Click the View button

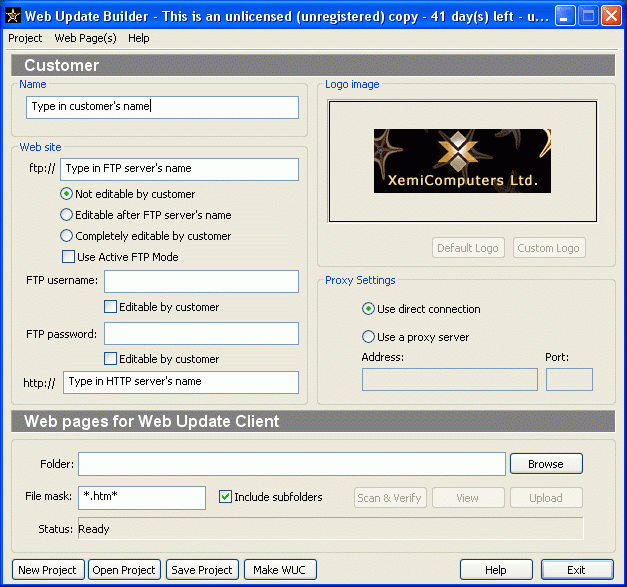pos(468,498)
